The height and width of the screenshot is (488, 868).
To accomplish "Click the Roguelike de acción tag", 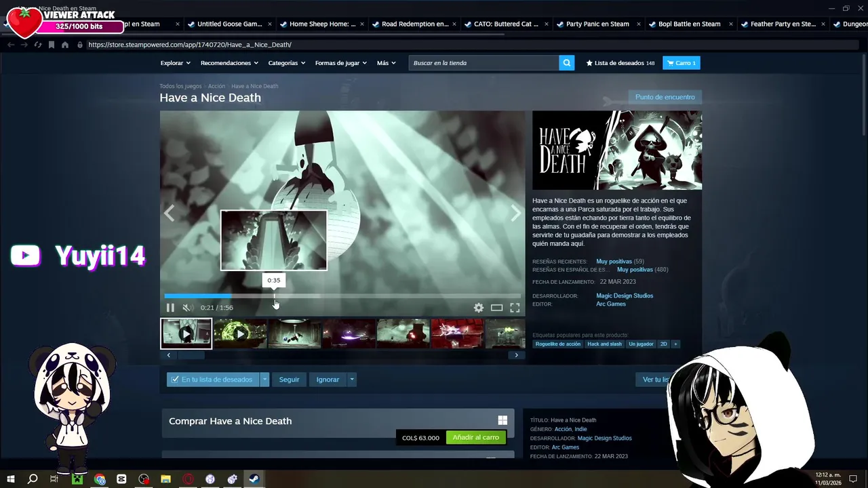I will tap(558, 344).
